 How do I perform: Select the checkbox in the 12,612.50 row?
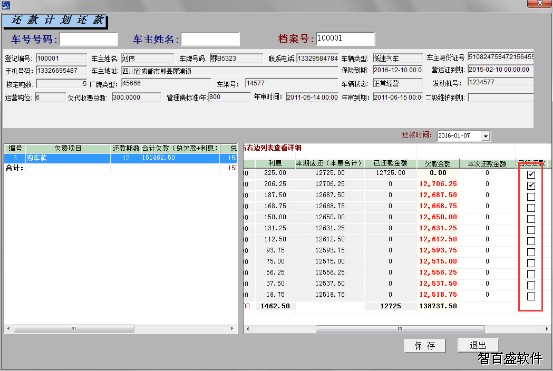531,241
